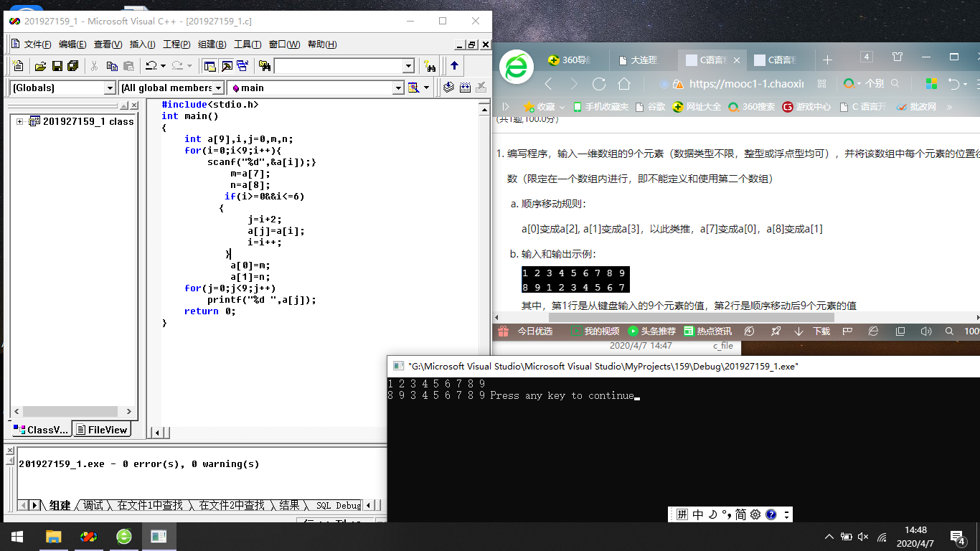Open WizardBar actions dropdown arrow
Image resolution: width=980 pixels, height=551 pixels.
[x=426, y=88]
